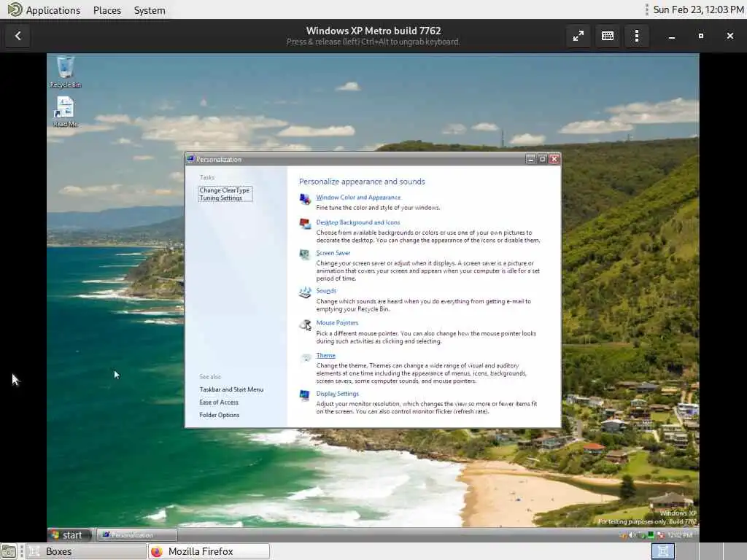
Task: Click the Screen Saver monitor icon
Action: click(305, 254)
